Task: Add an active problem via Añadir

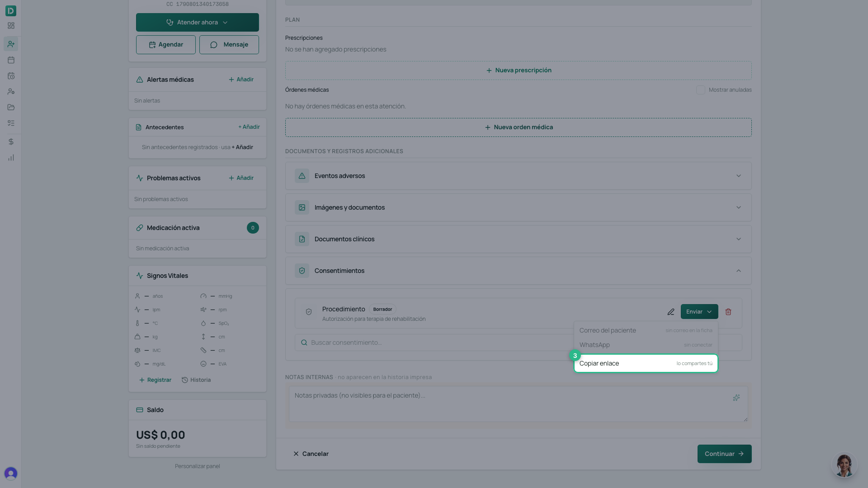Action: [241, 178]
